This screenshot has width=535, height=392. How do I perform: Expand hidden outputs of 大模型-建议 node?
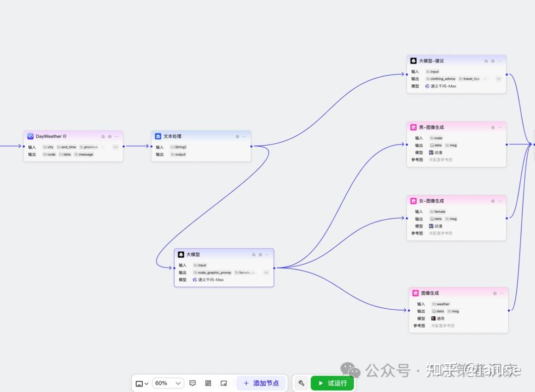pos(499,79)
